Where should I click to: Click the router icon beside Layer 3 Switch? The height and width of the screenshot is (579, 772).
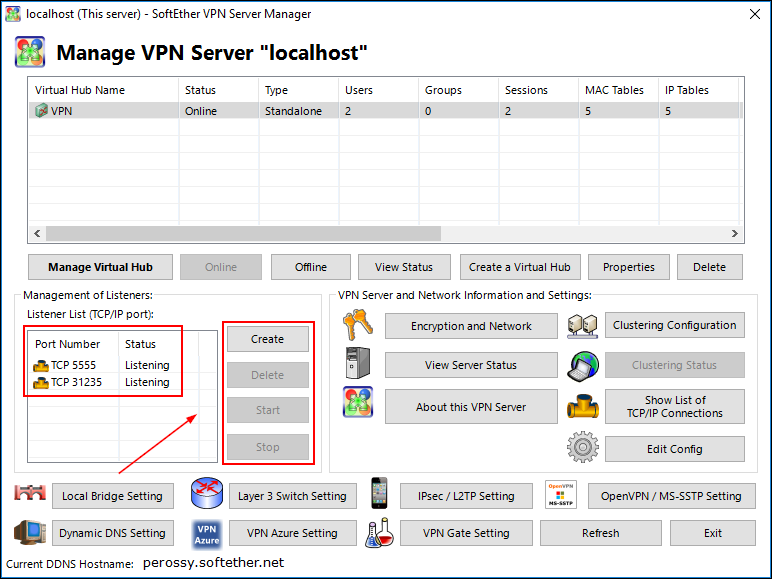[207, 493]
